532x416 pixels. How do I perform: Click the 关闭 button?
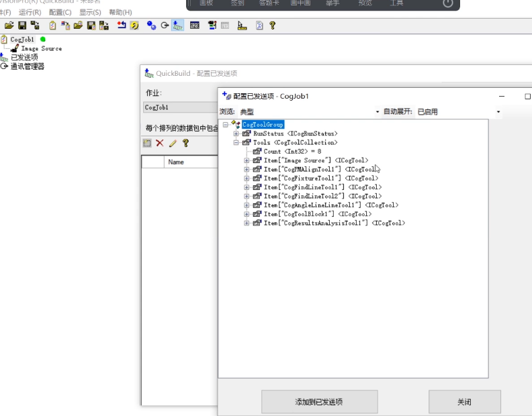pyautogui.click(x=464, y=402)
